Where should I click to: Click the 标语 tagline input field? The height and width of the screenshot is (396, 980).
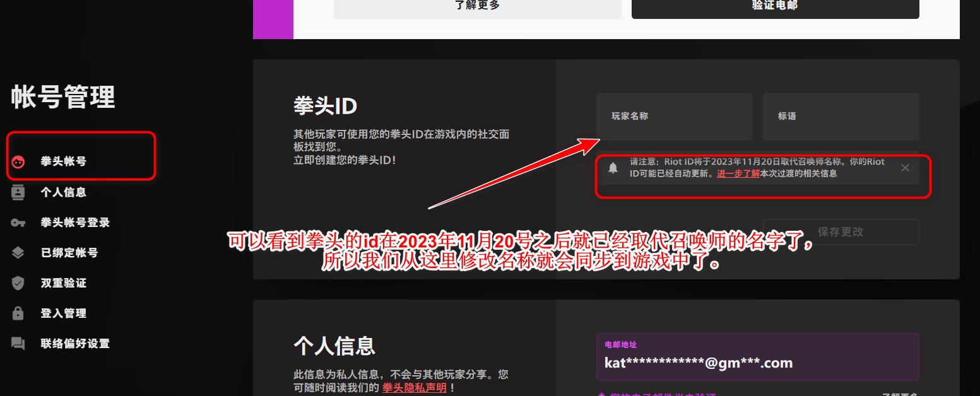point(841,117)
